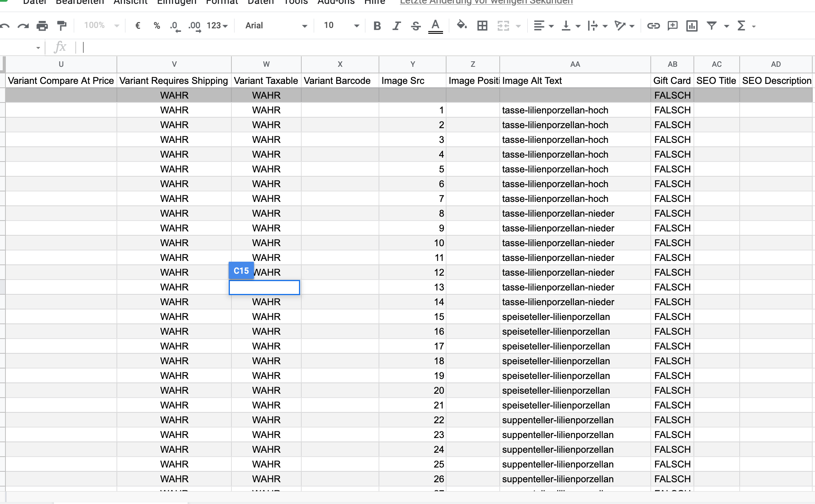Toggle bold formatting
815x504 pixels.
pyautogui.click(x=377, y=26)
